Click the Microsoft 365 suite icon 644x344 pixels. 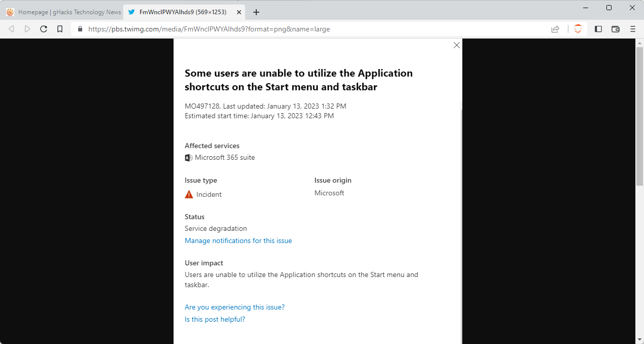tap(189, 158)
